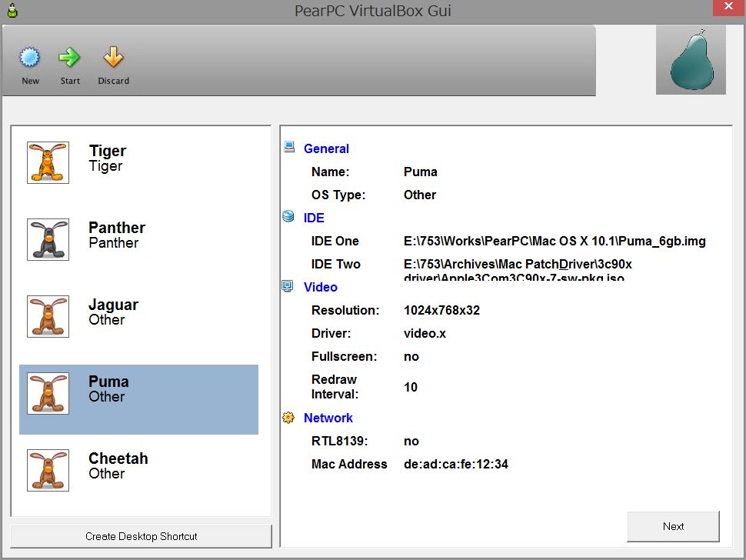Click the Name value Puma in details

(421, 172)
